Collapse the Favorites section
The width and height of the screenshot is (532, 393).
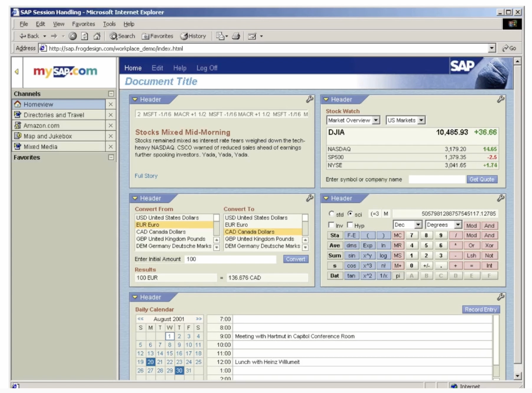(x=111, y=158)
